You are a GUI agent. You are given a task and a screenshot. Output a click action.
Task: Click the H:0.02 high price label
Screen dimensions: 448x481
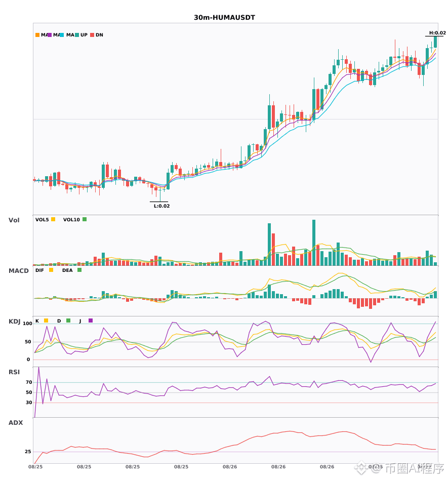[437, 33]
